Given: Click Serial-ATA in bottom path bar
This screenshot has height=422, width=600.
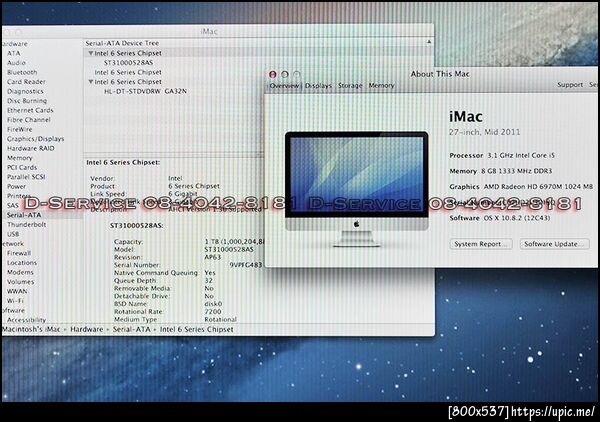Looking at the screenshot, I should tap(132, 329).
